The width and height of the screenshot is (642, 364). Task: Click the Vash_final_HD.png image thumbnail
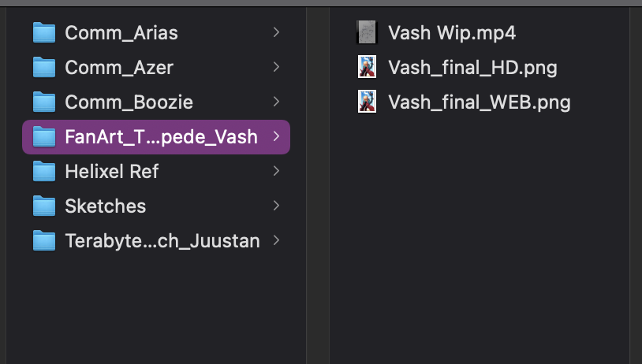[x=367, y=68]
